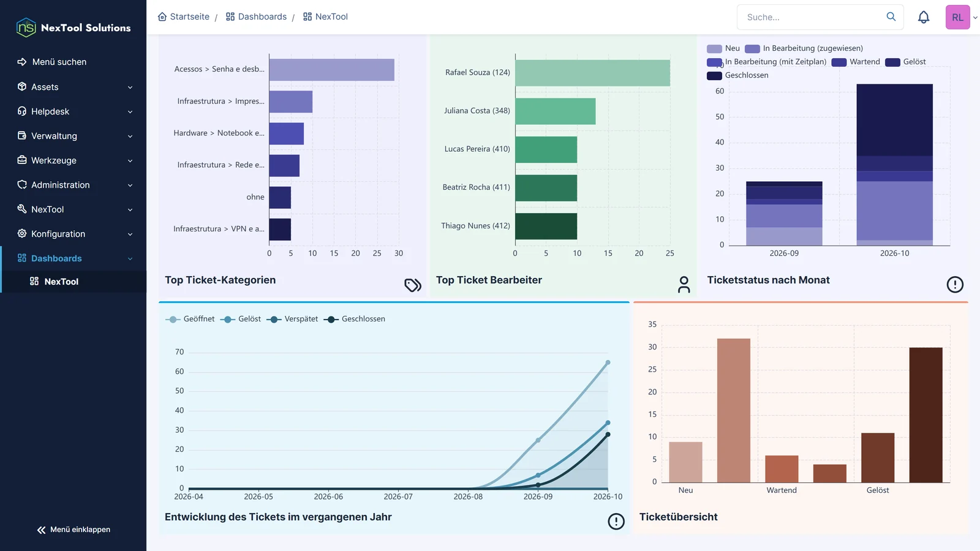
Task: Expand the Helpdesk menu chevron
Action: (130, 112)
